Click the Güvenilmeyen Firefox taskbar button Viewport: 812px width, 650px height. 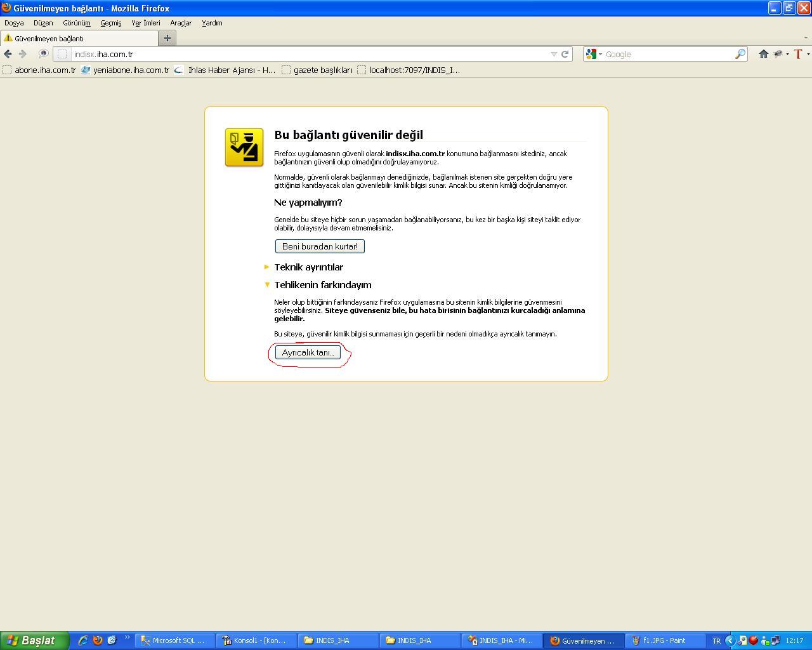tap(583, 640)
